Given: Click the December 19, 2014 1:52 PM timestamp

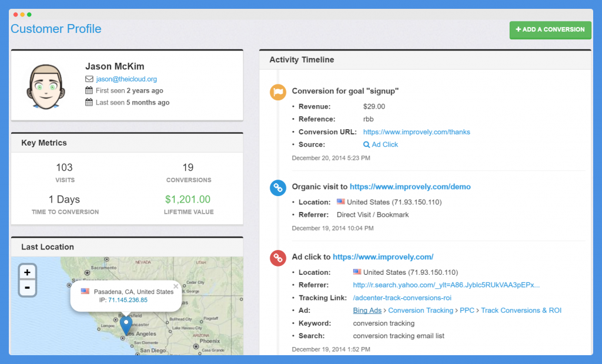Looking at the screenshot, I should 331,349.
